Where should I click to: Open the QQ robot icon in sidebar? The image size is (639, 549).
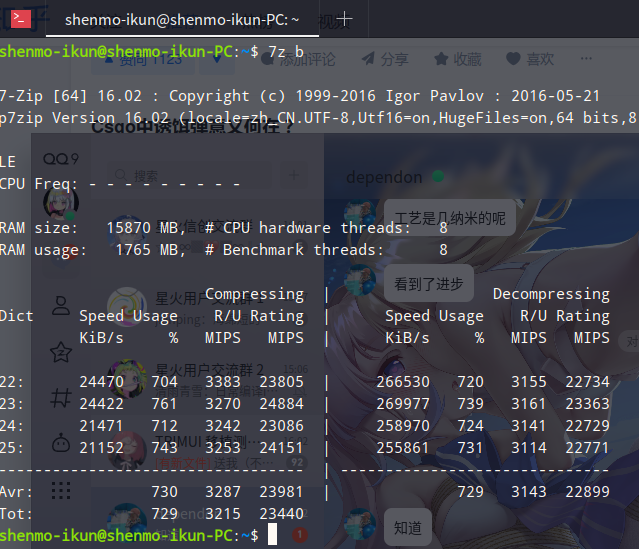pyautogui.click(x=61, y=443)
